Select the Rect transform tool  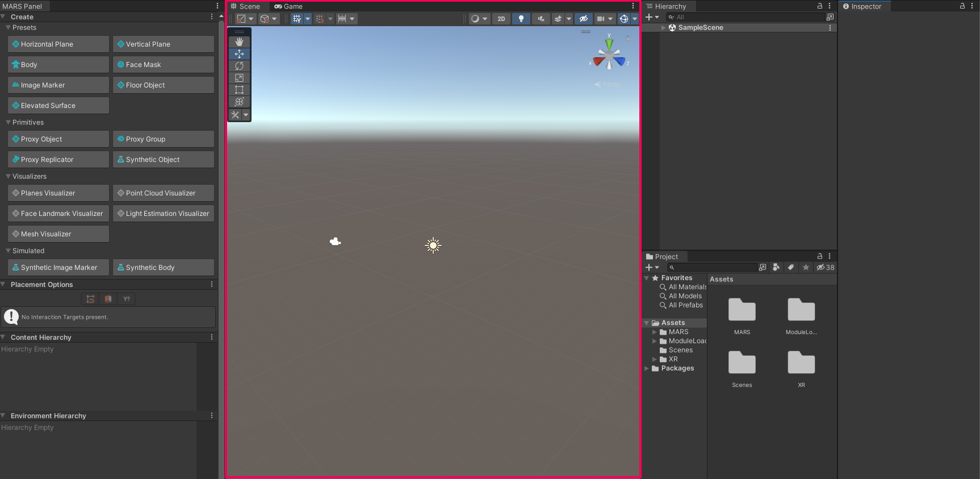tap(239, 90)
